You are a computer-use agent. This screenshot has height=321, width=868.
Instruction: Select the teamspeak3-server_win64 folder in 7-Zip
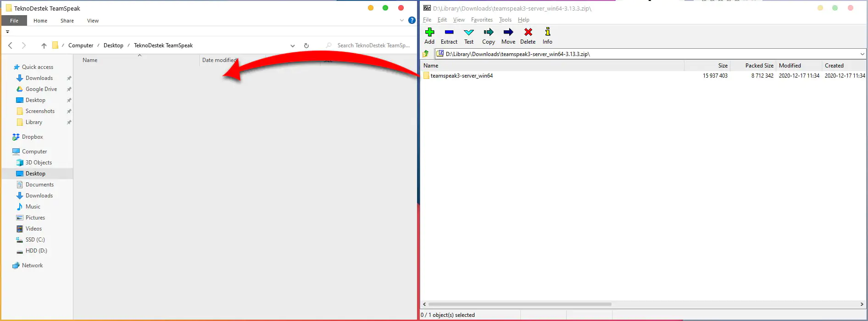[461, 76]
